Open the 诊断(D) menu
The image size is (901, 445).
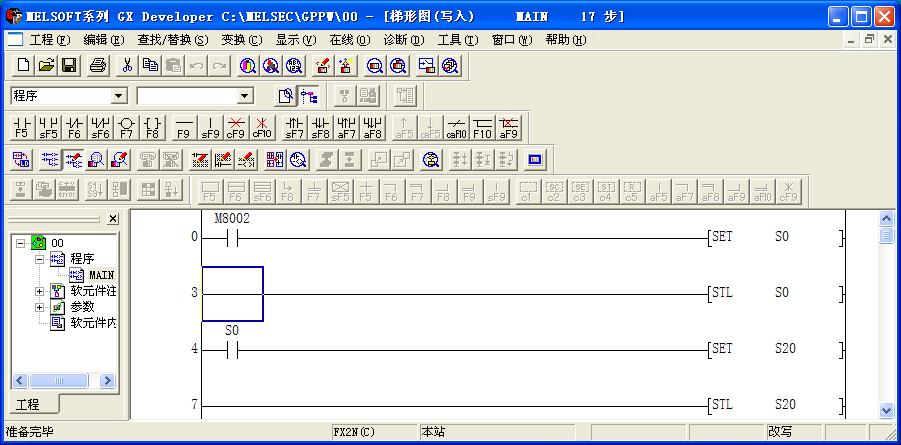coord(403,40)
